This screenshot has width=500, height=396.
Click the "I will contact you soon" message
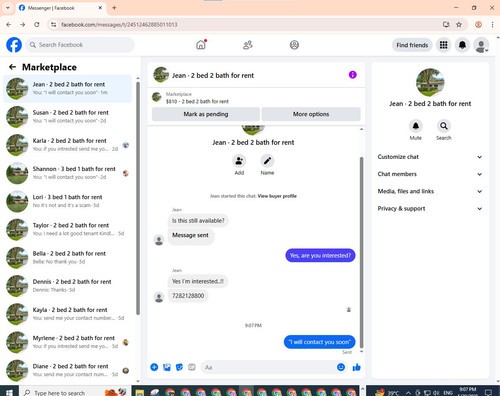320,342
